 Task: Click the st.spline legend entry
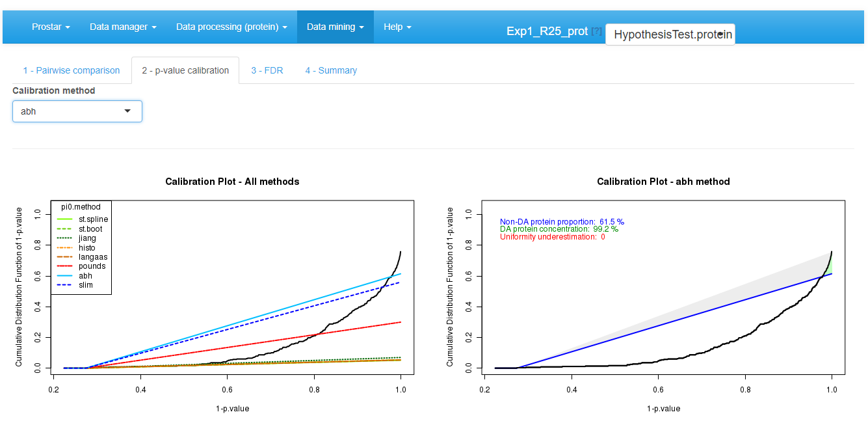(93, 219)
